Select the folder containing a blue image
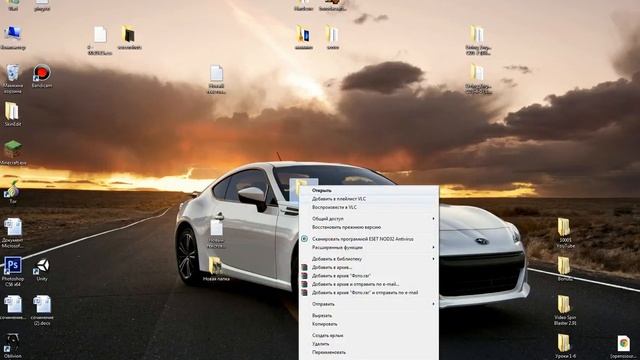The height and width of the screenshot is (360, 640). [x=303, y=34]
